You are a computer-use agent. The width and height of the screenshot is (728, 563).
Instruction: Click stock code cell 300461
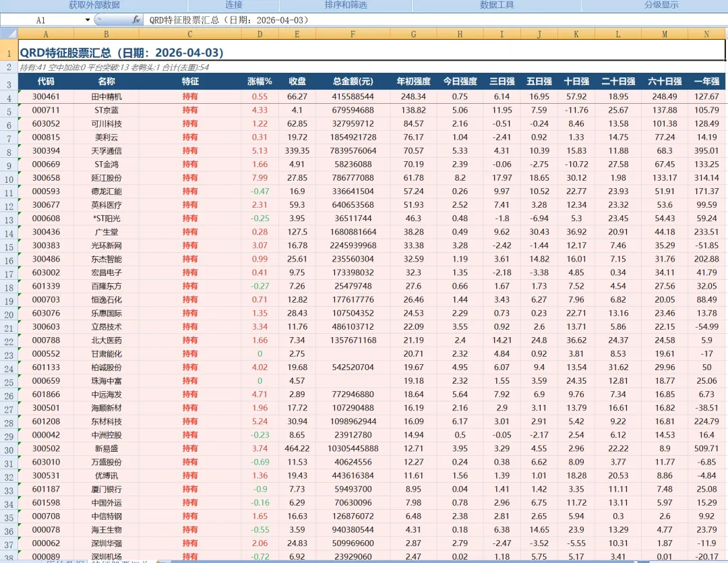click(x=46, y=96)
